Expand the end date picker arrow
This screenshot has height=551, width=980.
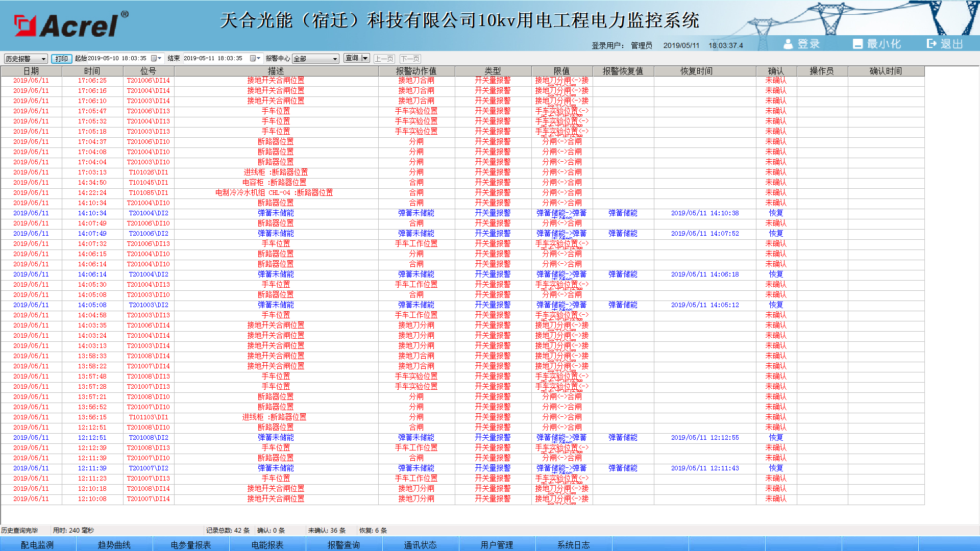(259, 59)
